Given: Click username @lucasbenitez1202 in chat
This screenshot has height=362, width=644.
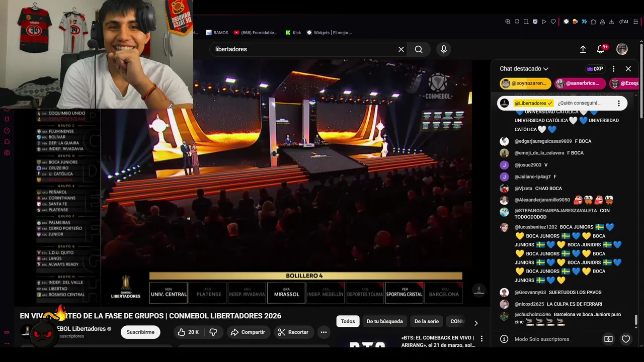Looking at the screenshot, I should pyautogui.click(x=535, y=227).
